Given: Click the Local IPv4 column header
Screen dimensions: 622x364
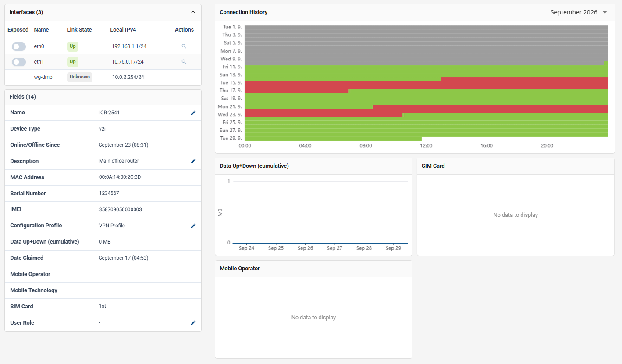Looking at the screenshot, I should tap(123, 30).
